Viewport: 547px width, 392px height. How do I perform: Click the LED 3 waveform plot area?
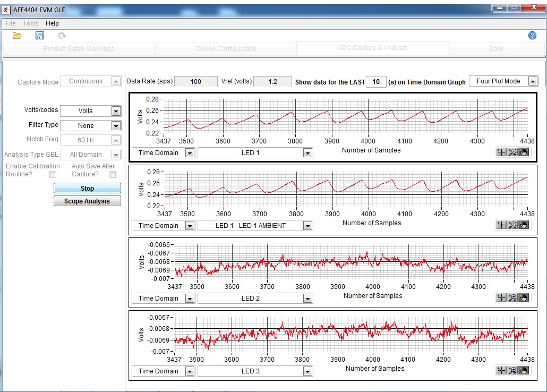tap(351, 335)
